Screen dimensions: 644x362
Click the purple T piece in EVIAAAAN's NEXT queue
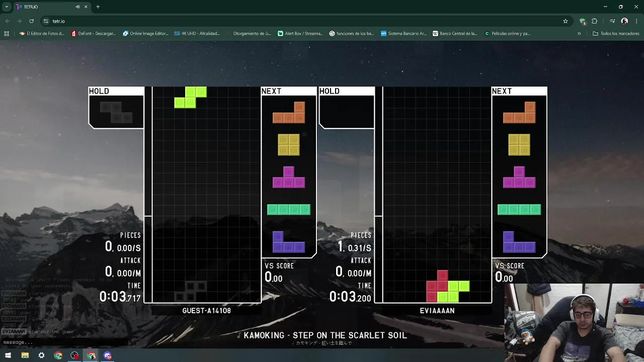(x=519, y=177)
